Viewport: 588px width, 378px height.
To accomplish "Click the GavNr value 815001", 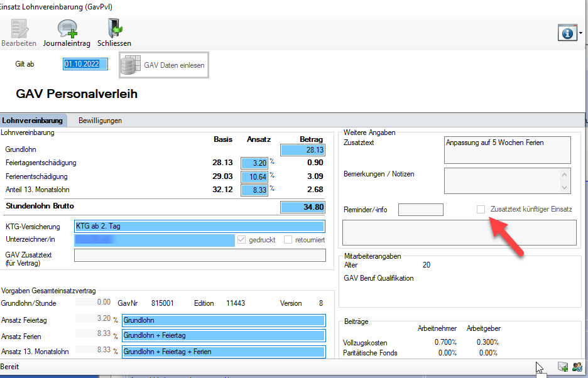I will pyautogui.click(x=163, y=303).
